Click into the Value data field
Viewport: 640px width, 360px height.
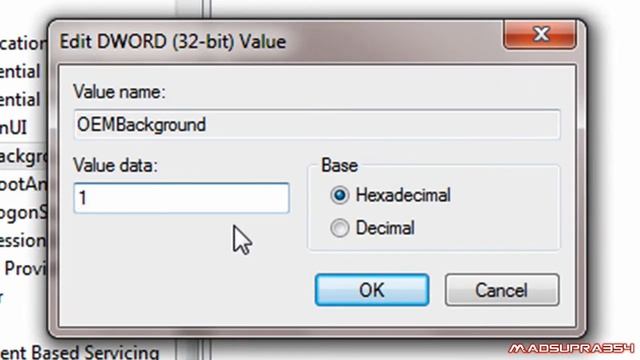(182, 198)
